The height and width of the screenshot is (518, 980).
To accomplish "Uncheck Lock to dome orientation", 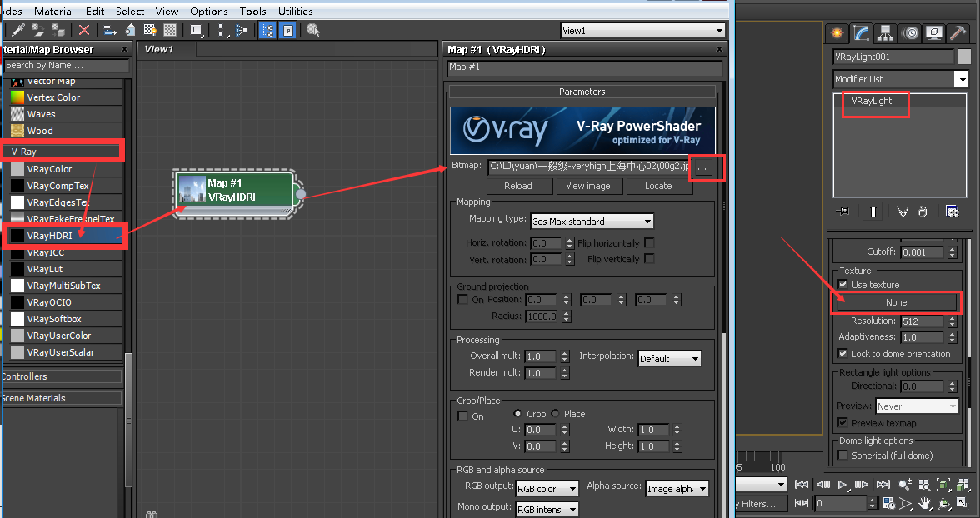I will point(843,354).
